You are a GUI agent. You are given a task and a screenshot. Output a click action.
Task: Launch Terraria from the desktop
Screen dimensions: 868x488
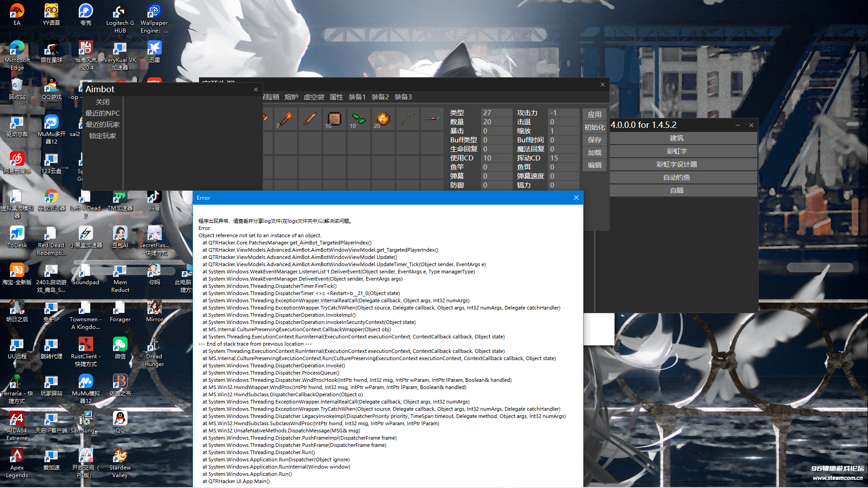tap(17, 382)
